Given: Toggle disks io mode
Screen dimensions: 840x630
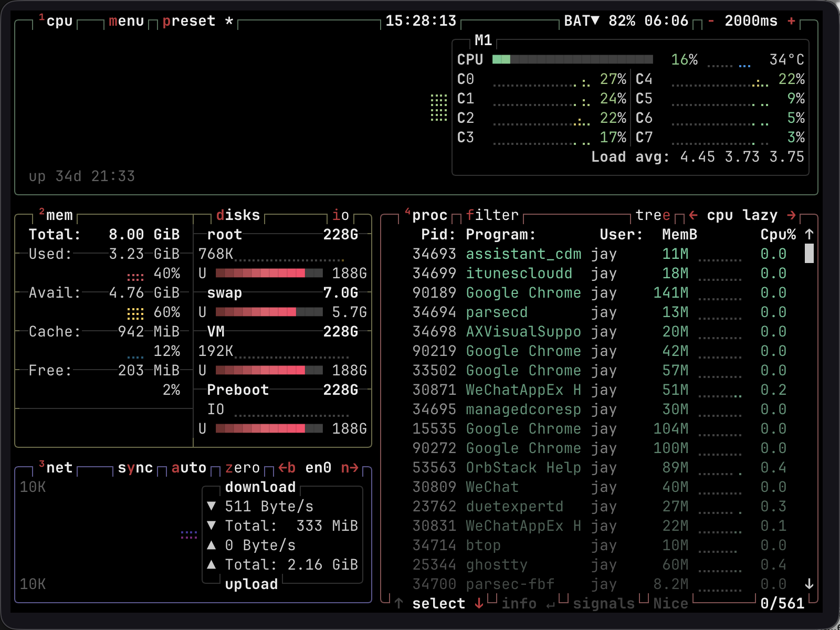Looking at the screenshot, I should (340, 215).
